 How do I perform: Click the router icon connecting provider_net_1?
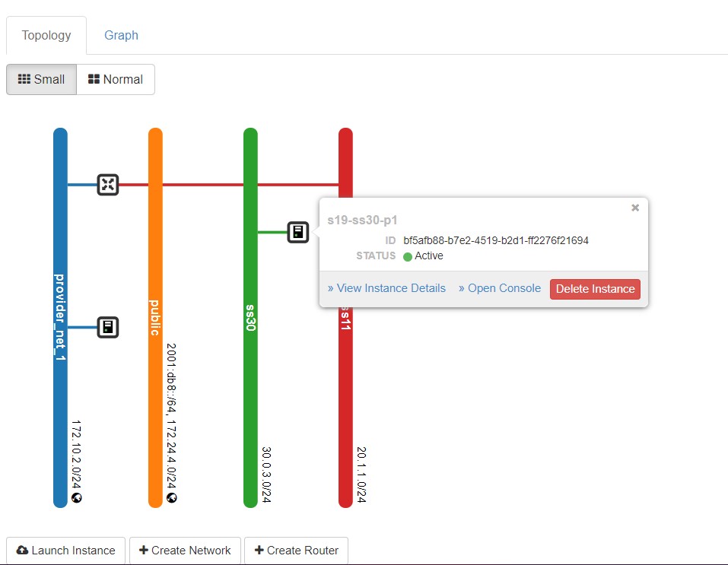108,185
